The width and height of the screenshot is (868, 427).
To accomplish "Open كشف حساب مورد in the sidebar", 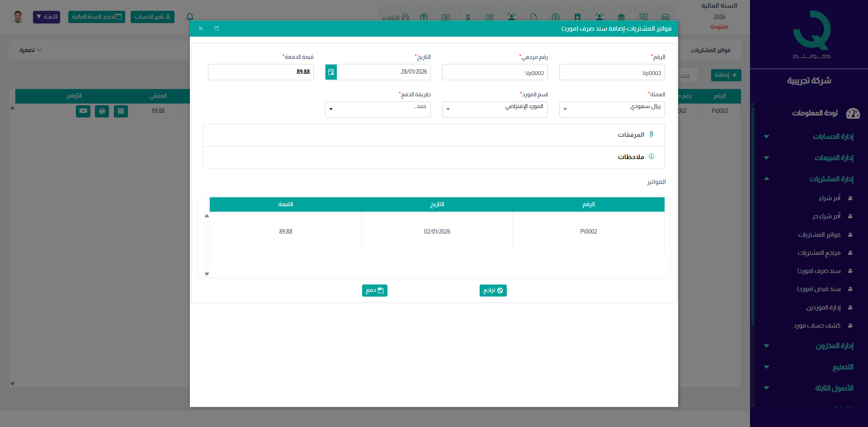I will coord(817,325).
